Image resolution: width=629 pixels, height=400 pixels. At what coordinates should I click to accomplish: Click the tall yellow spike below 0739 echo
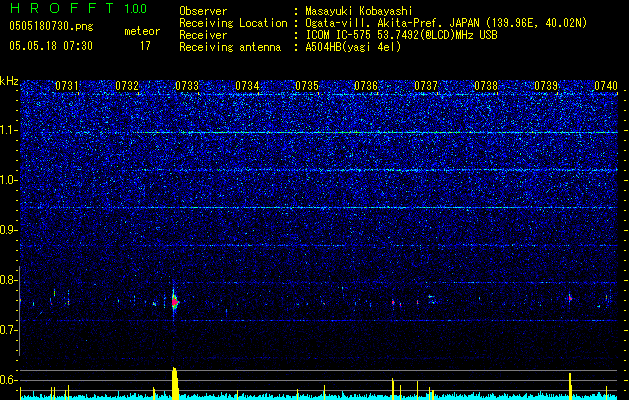570,386
